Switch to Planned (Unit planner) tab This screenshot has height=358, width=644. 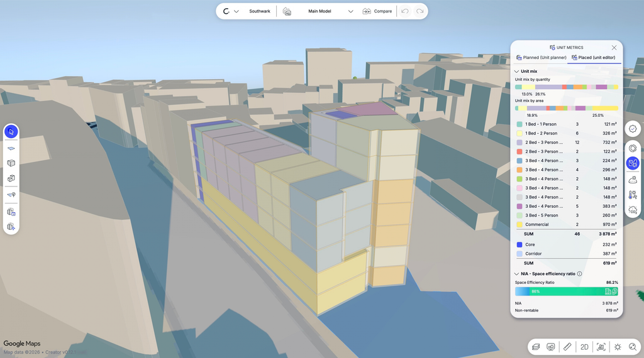[x=541, y=57]
